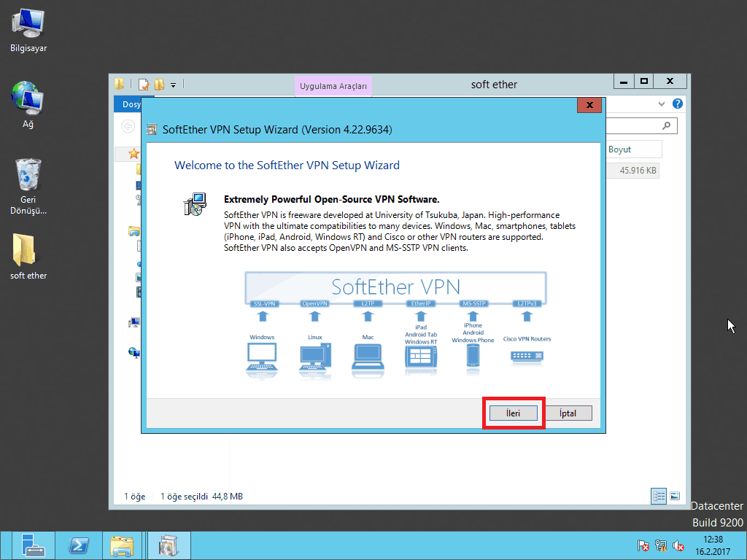Sort by the Boyut column header

click(633, 149)
